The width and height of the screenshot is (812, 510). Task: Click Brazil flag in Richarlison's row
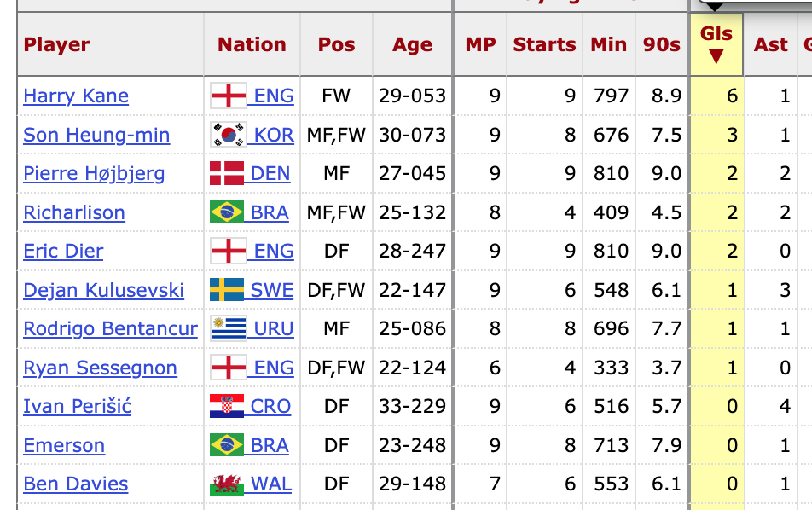pyautogui.click(x=228, y=212)
